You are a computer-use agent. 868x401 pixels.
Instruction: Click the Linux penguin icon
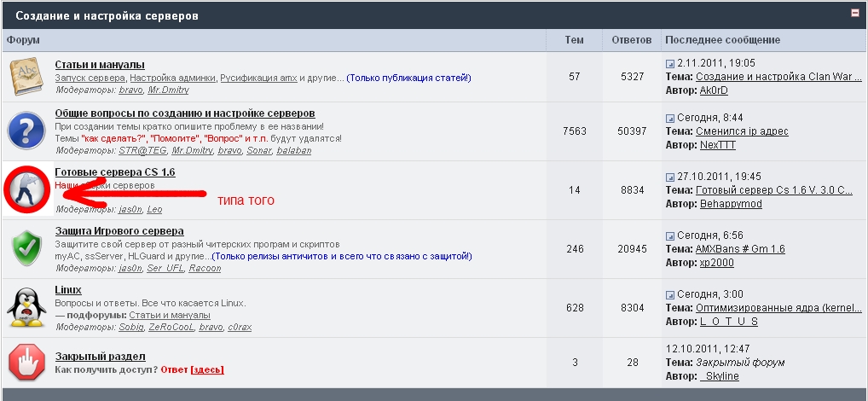tap(26, 308)
